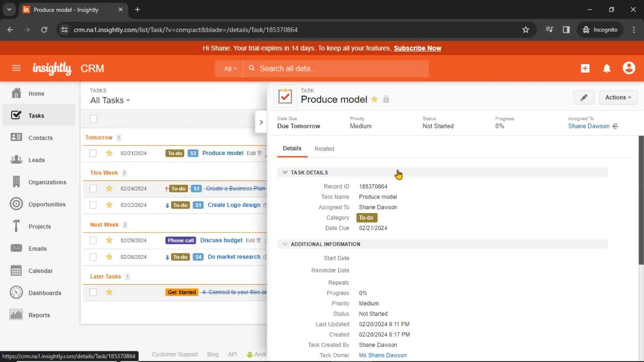The image size is (644, 362).
Task: Check the checkbox next to Do market research
Action: click(x=93, y=257)
